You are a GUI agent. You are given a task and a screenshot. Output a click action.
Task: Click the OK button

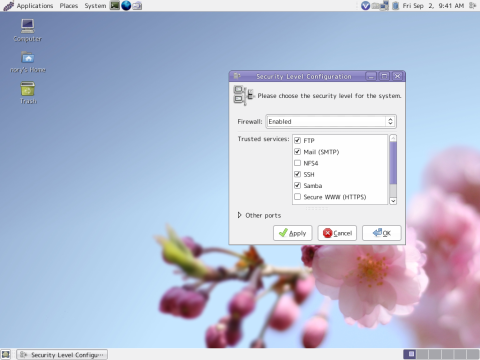[382, 233]
